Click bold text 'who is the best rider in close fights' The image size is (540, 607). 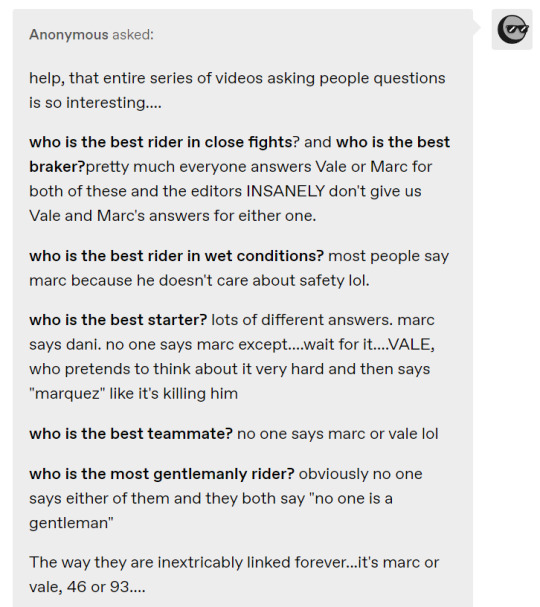tap(161, 142)
